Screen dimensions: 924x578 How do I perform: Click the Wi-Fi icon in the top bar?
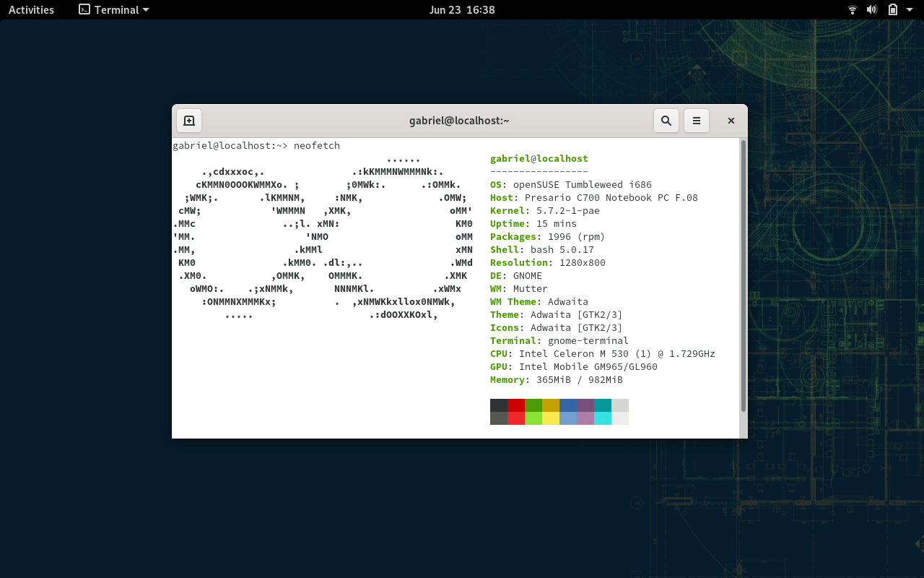pyautogui.click(x=852, y=9)
